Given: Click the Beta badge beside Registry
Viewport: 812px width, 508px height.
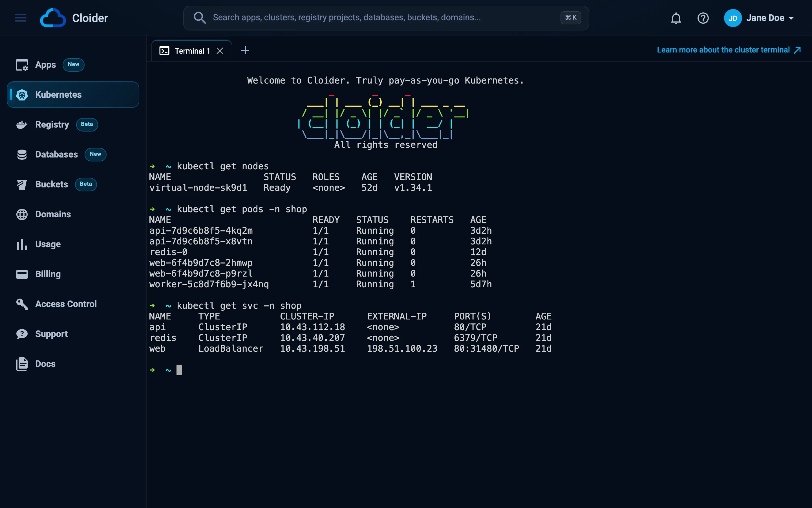Looking at the screenshot, I should tap(87, 124).
